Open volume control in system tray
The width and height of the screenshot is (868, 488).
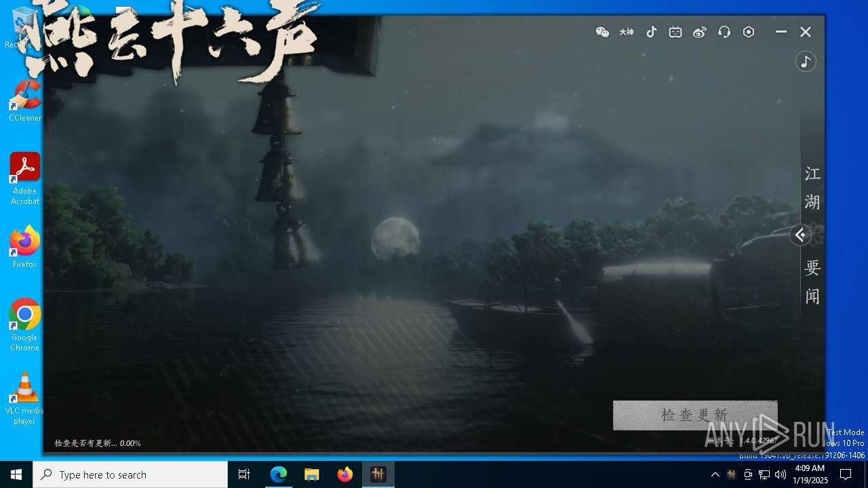tap(780, 474)
